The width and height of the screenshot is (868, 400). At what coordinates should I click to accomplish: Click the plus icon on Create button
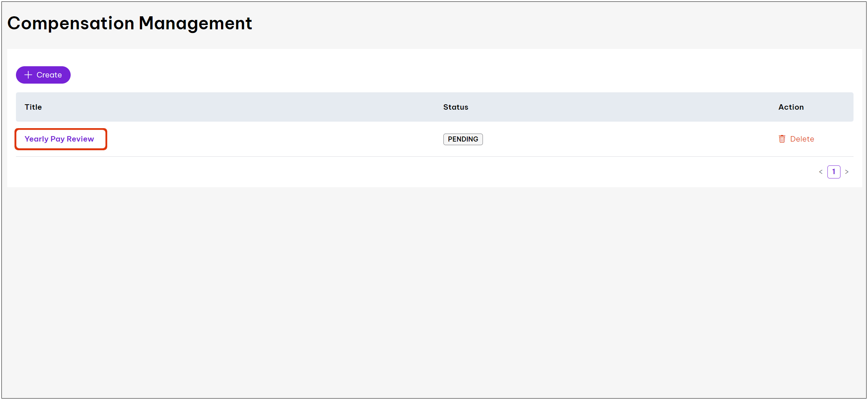(28, 75)
